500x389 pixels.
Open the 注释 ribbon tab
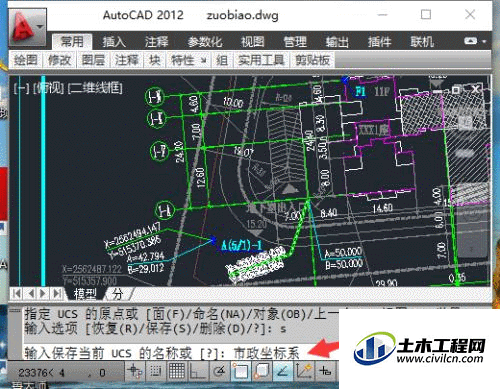(156, 42)
